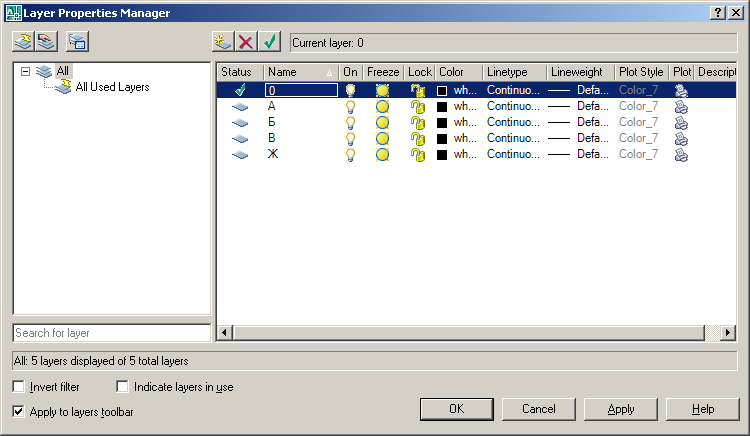Sort by the Lock column header

419,72
